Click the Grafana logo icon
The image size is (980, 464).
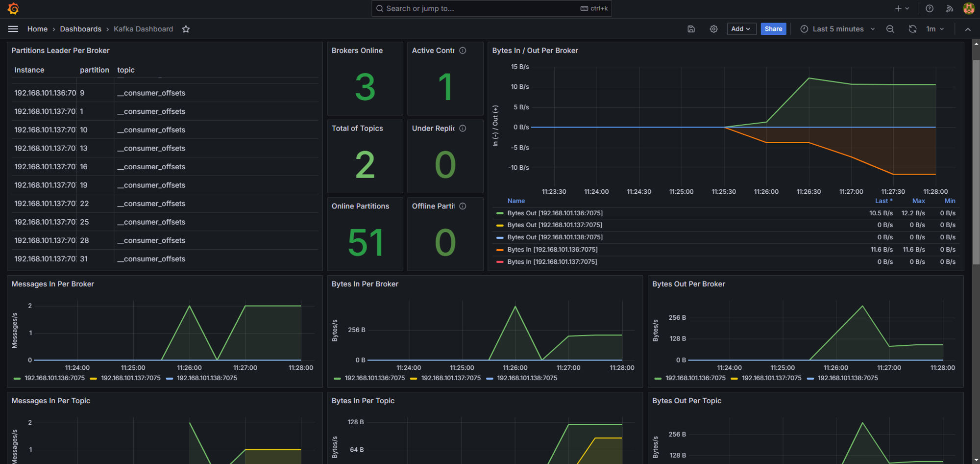click(13, 9)
